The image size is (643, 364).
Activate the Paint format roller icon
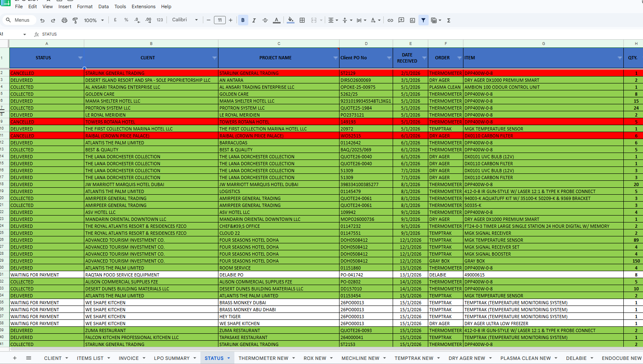(75, 20)
